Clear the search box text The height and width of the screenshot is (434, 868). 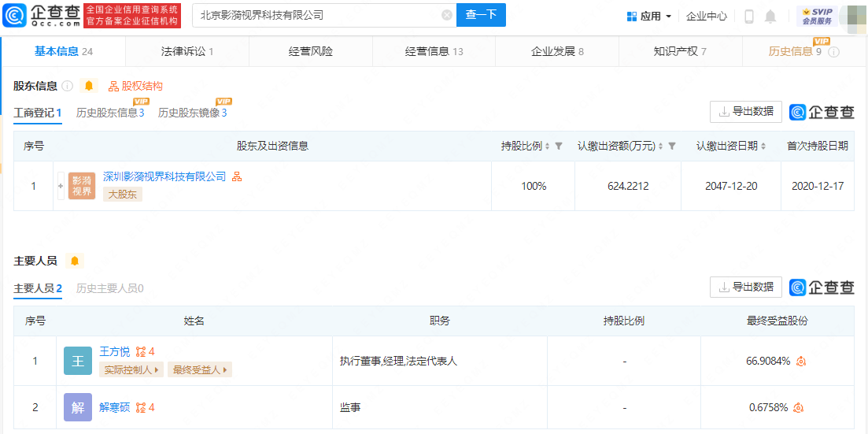point(447,16)
